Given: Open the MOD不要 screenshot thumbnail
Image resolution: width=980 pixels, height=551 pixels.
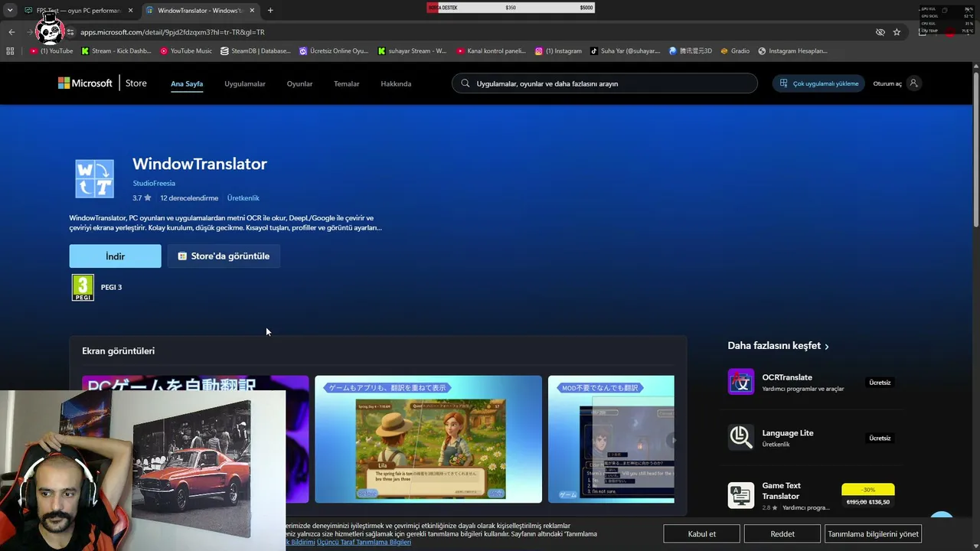Looking at the screenshot, I should tap(611, 439).
